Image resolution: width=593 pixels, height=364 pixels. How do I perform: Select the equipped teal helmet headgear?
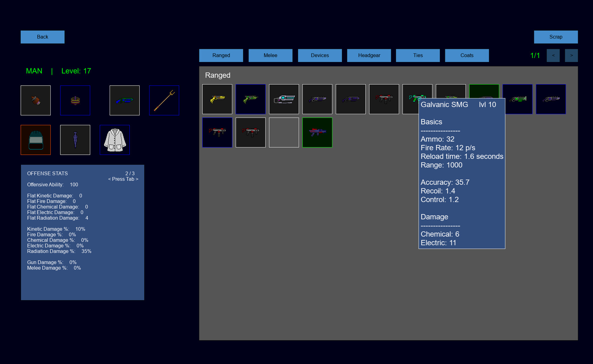pos(35,140)
